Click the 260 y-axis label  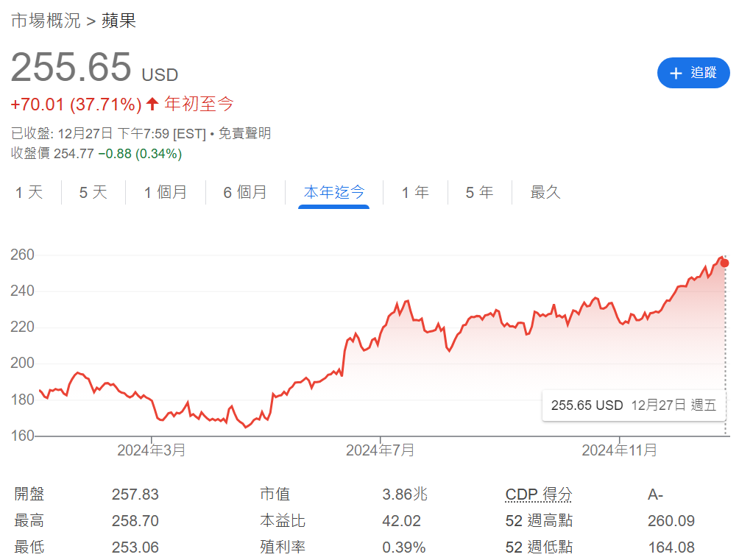click(22, 255)
